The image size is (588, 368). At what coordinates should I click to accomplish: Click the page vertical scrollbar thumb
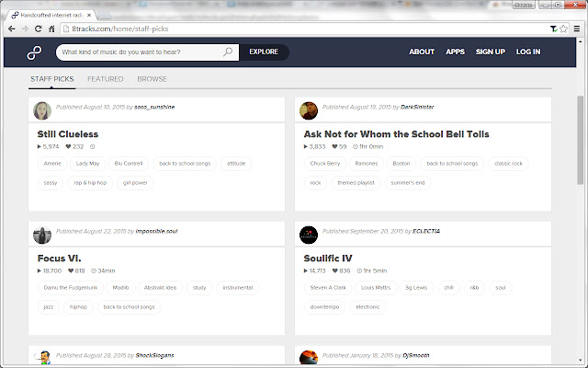pos(580,140)
